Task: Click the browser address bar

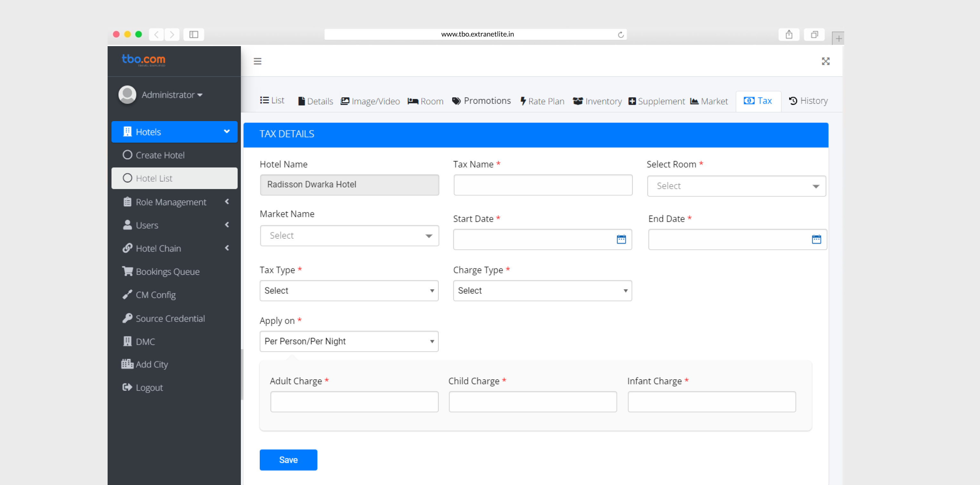Action: pyautogui.click(x=476, y=34)
